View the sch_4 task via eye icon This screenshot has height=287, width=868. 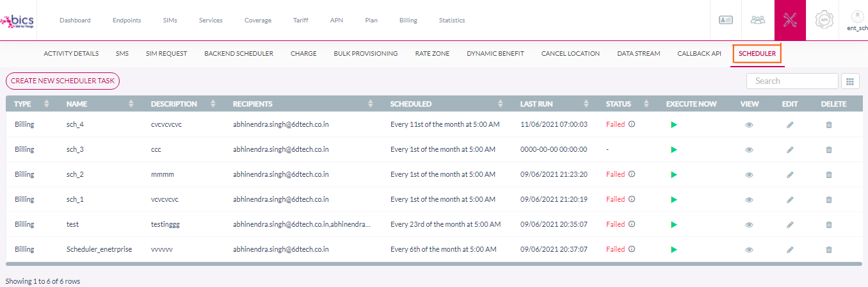coord(749,124)
